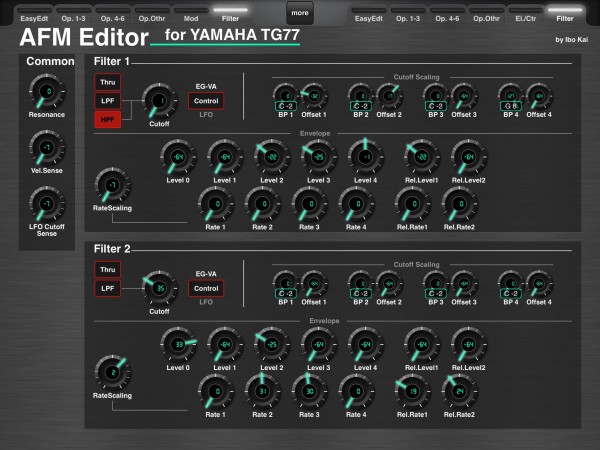
Task: Click the Filter 2 Cutoff knob showing 35
Action: [x=160, y=289]
